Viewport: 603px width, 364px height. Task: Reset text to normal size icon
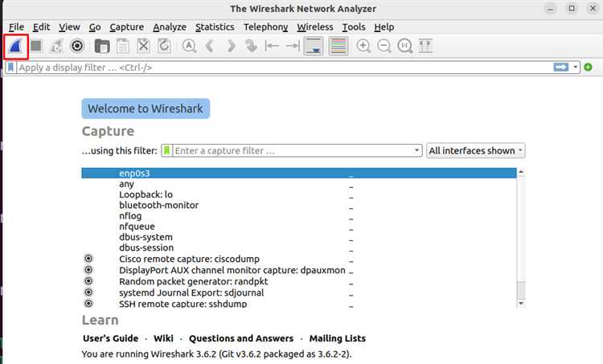click(405, 46)
